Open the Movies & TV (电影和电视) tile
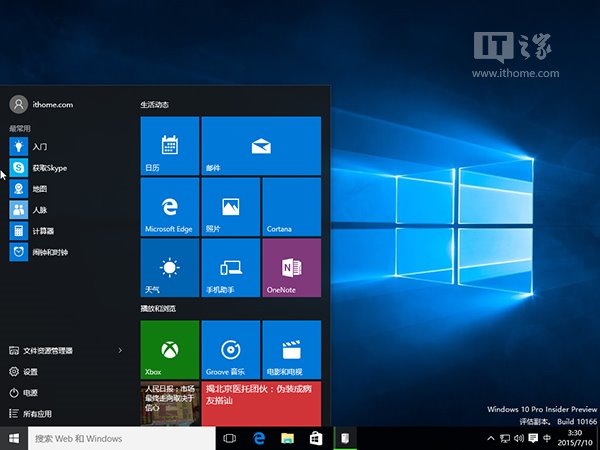Screen dimensions: 600x450 [292, 350]
